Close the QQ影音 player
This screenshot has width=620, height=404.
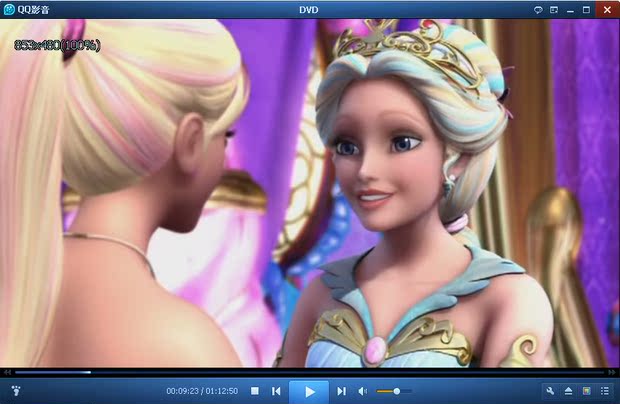[607, 9]
